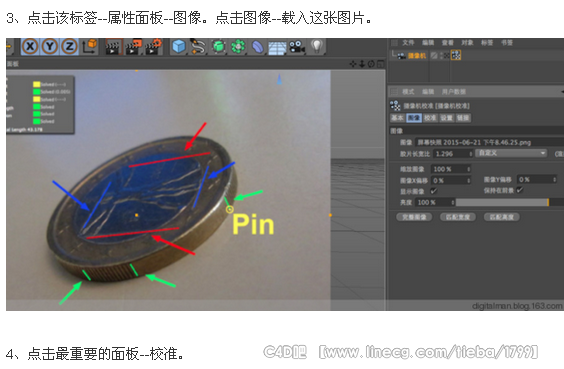The width and height of the screenshot is (564, 369).
Task: Click the 完整图像 button
Action: (x=414, y=217)
